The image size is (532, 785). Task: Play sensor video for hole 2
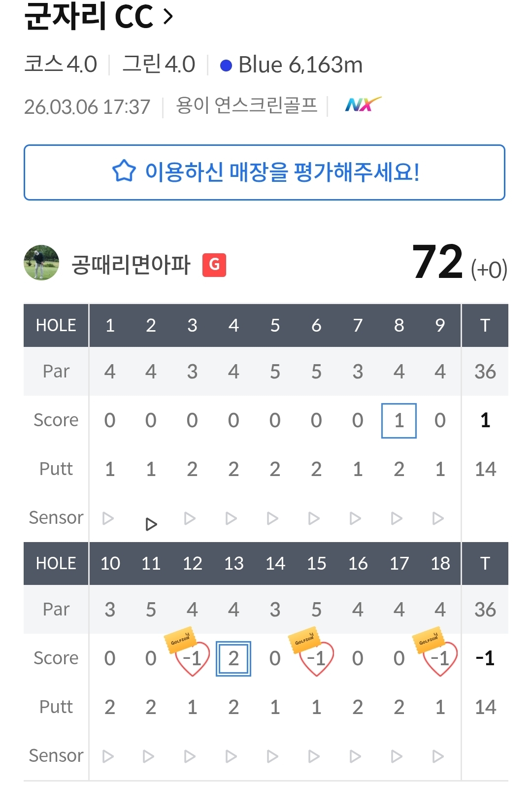click(x=151, y=524)
